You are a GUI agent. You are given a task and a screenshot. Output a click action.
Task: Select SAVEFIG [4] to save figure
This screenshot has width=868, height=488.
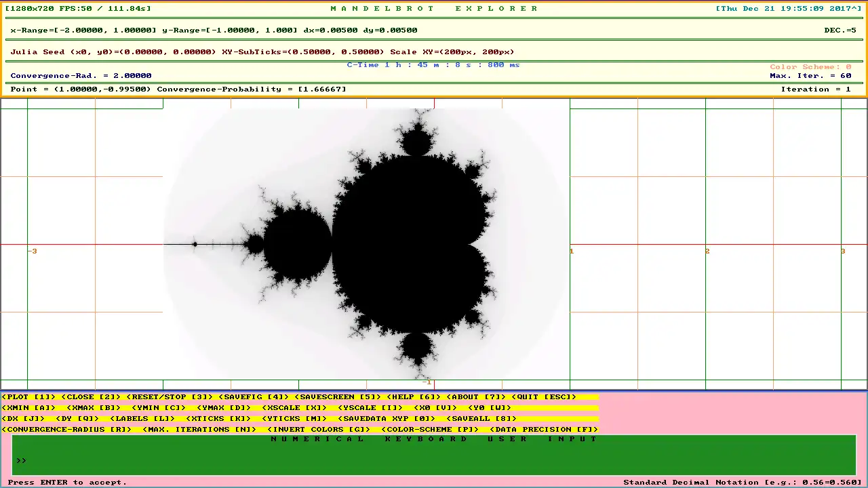pyautogui.click(x=254, y=397)
